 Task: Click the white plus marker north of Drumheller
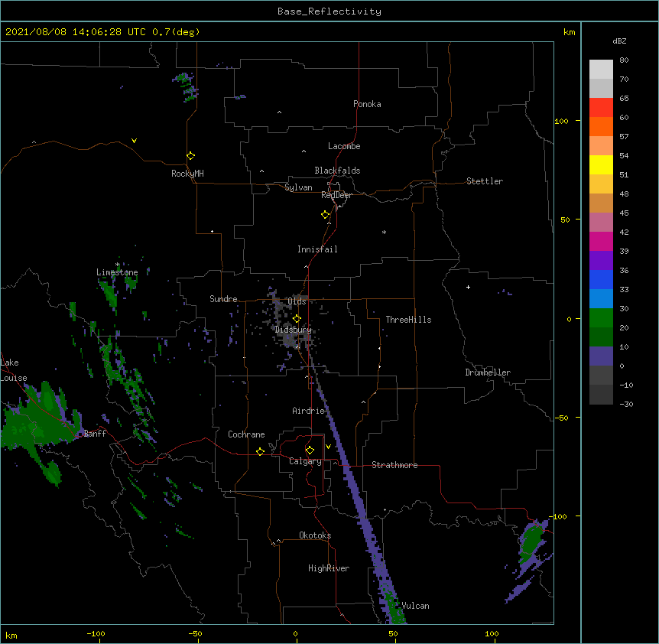coord(468,287)
